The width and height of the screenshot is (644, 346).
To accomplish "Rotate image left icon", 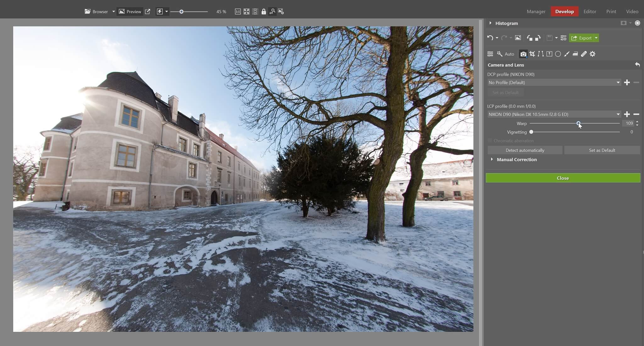I will click(x=530, y=38).
